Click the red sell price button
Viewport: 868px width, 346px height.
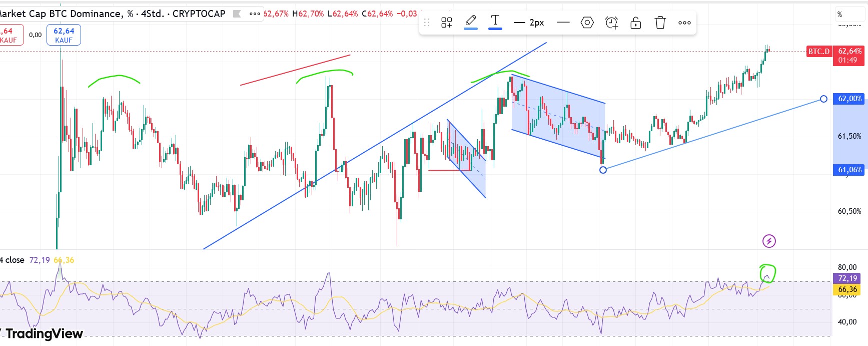pos(10,35)
